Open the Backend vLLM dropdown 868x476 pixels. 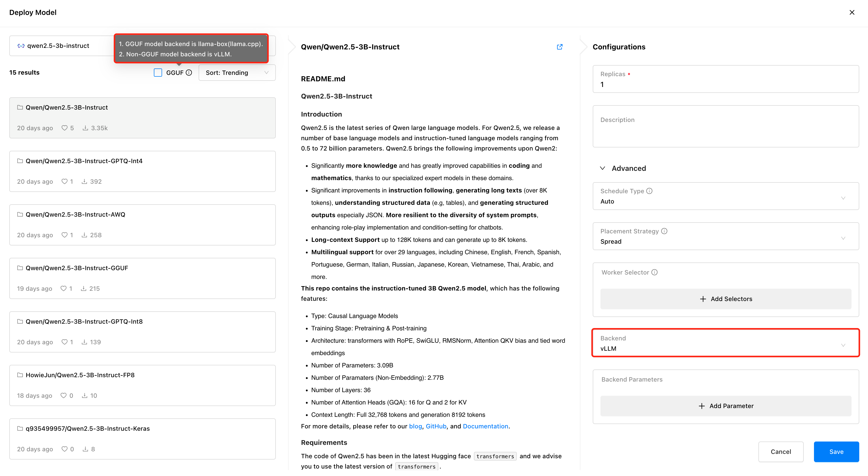(725, 343)
